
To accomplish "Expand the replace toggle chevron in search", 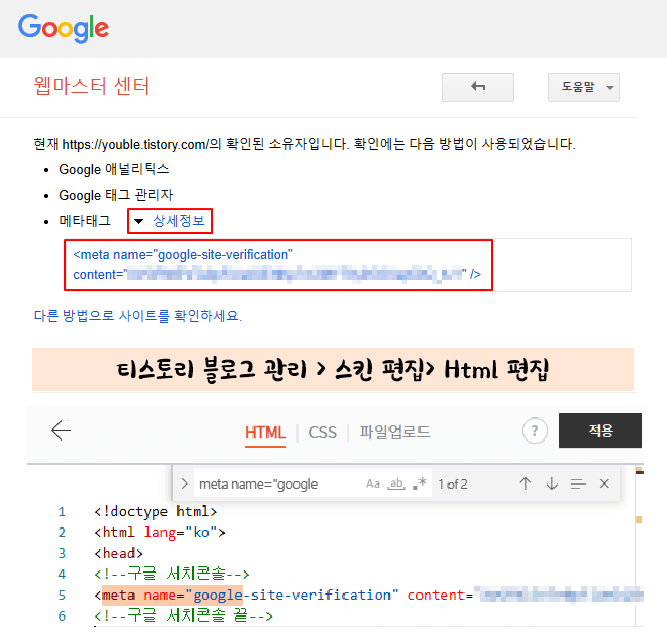I will (184, 484).
